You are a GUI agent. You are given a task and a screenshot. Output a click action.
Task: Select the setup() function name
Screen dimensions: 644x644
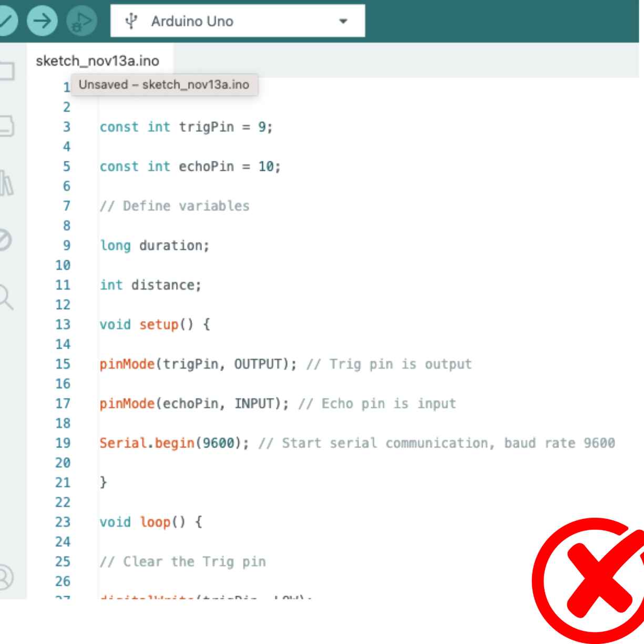(158, 324)
